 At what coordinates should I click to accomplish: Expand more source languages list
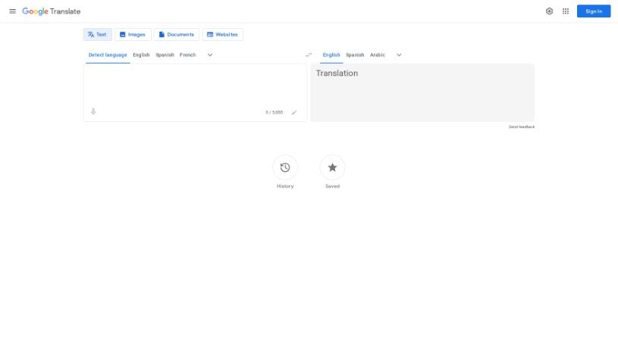tap(210, 55)
